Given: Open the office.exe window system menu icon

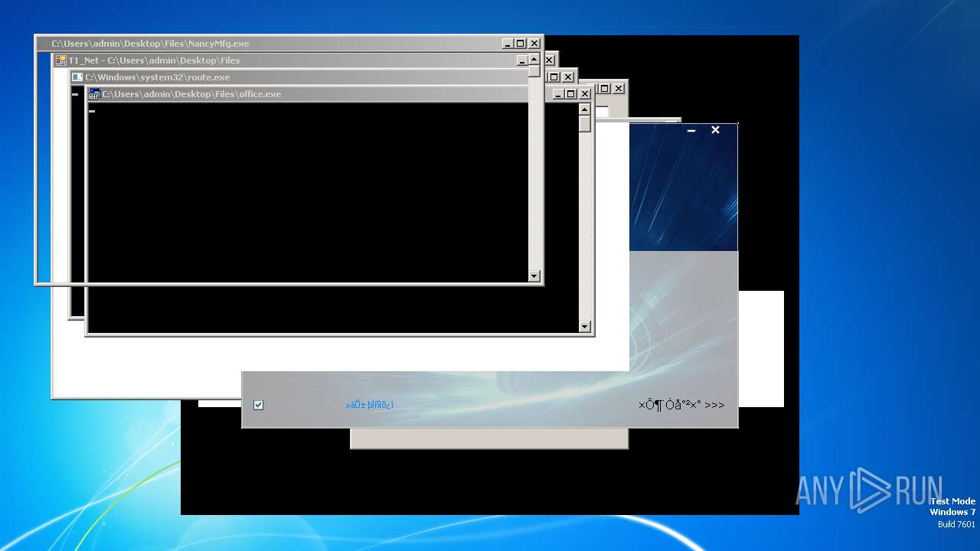Looking at the screenshot, I should [95, 94].
